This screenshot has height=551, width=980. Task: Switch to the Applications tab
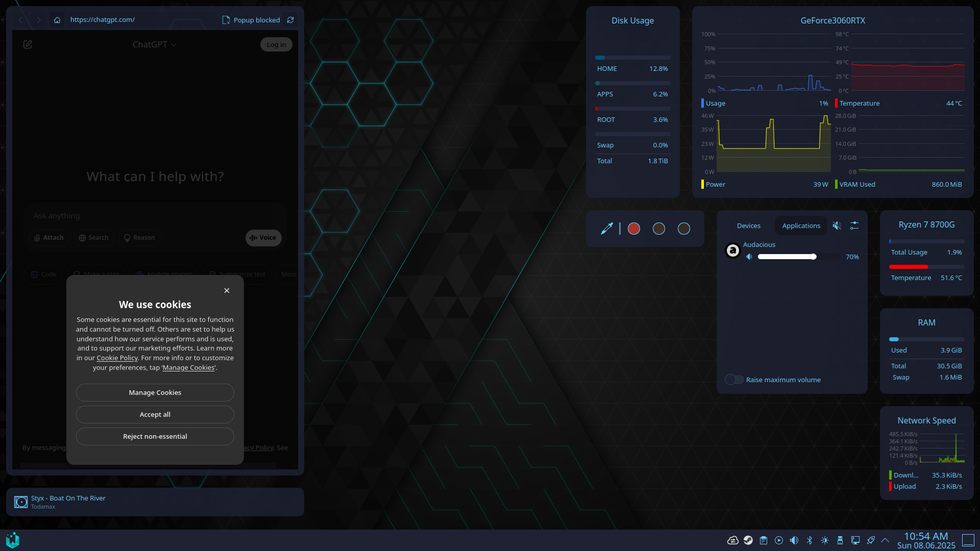point(801,226)
